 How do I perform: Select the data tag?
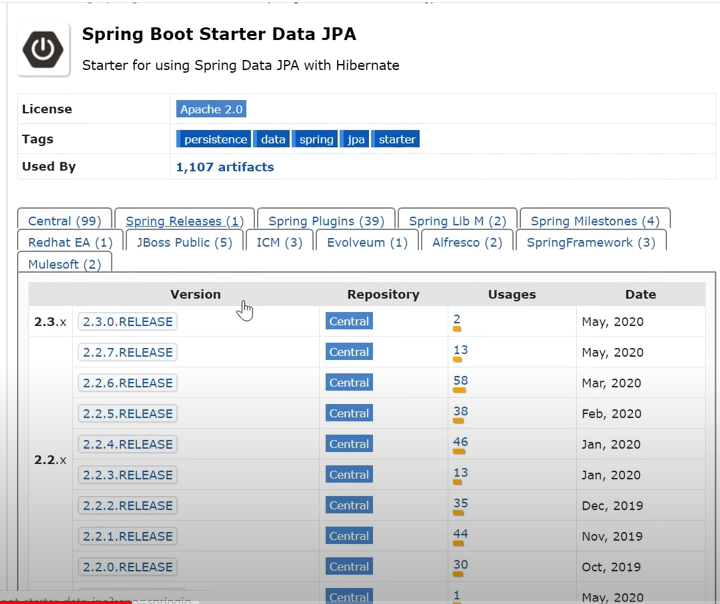pyautogui.click(x=272, y=139)
